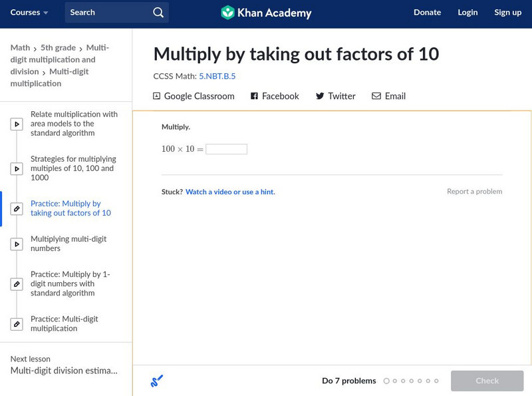Click the search magnifier icon

[x=158, y=13]
